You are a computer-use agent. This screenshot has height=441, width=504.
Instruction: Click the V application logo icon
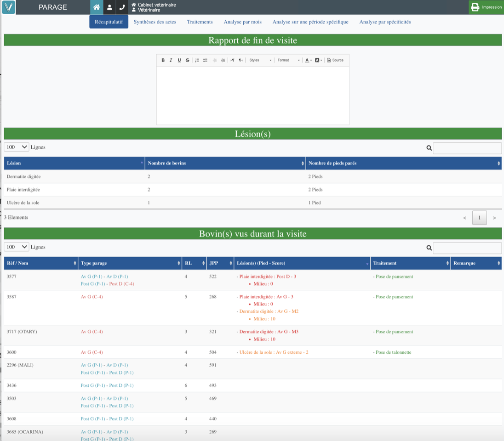(x=8, y=7)
